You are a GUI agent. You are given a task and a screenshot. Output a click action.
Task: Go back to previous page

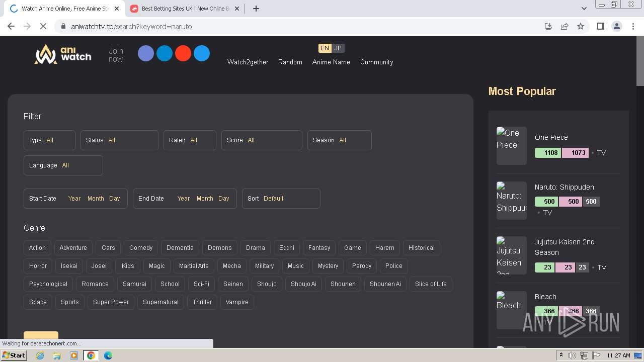[11, 26]
